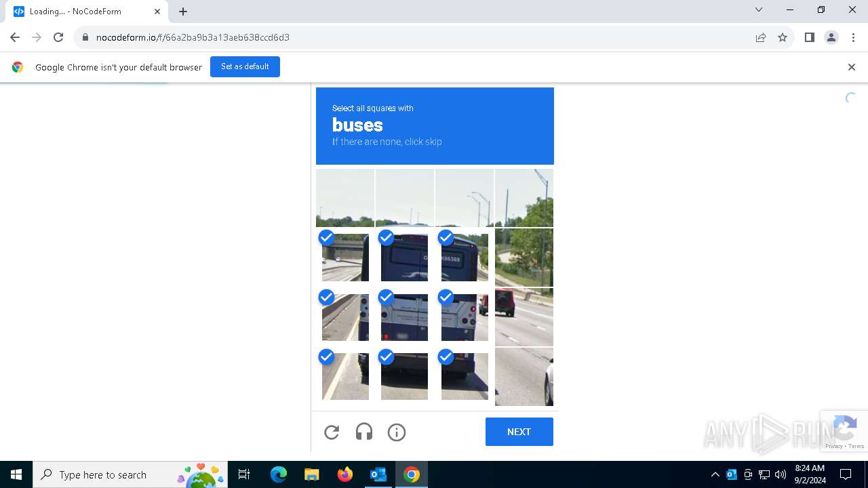This screenshot has width=868, height=488.
Task: Open the captcha help info icon
Action: 397,432
